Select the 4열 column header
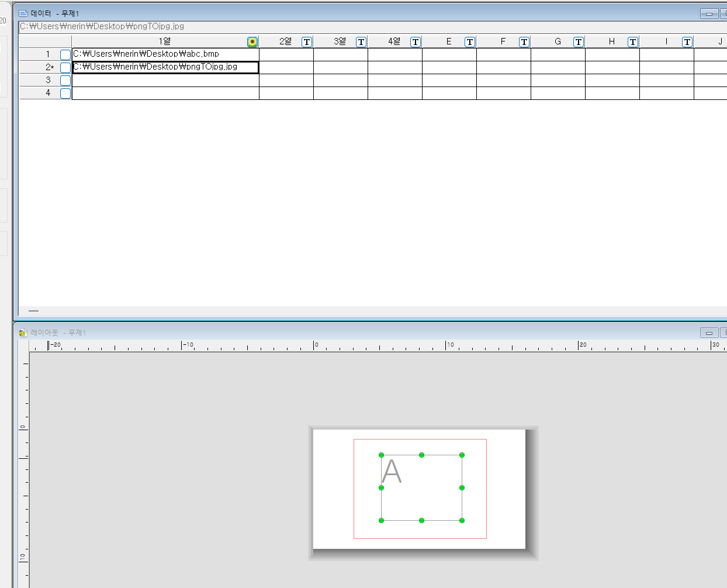Viewport: 727px width, 588px height. point(395,41)
